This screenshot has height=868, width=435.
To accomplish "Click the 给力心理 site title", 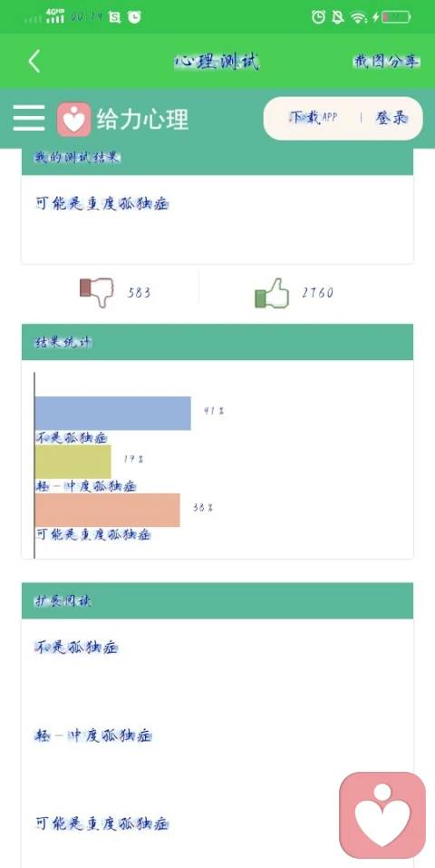I will point(143,119).
